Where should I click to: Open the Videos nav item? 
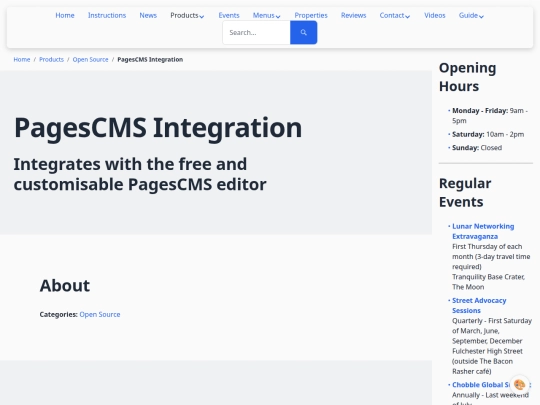[x=435, y=15]
